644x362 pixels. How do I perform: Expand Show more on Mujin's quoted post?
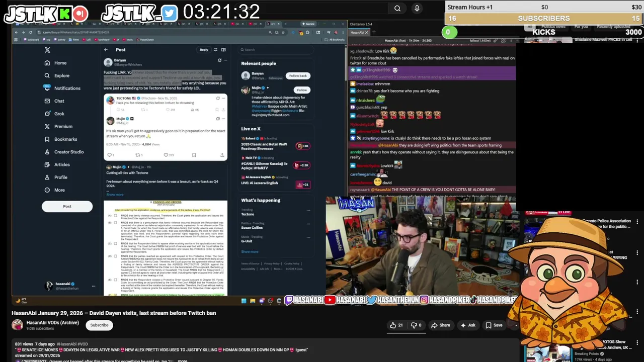click(115, 195)
